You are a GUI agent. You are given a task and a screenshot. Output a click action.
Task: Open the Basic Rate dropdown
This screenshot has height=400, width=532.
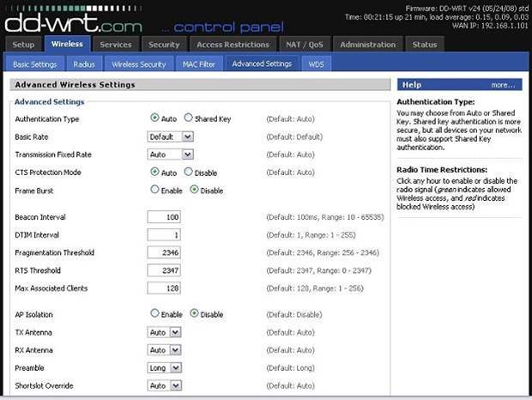click(x=171, y=136)
